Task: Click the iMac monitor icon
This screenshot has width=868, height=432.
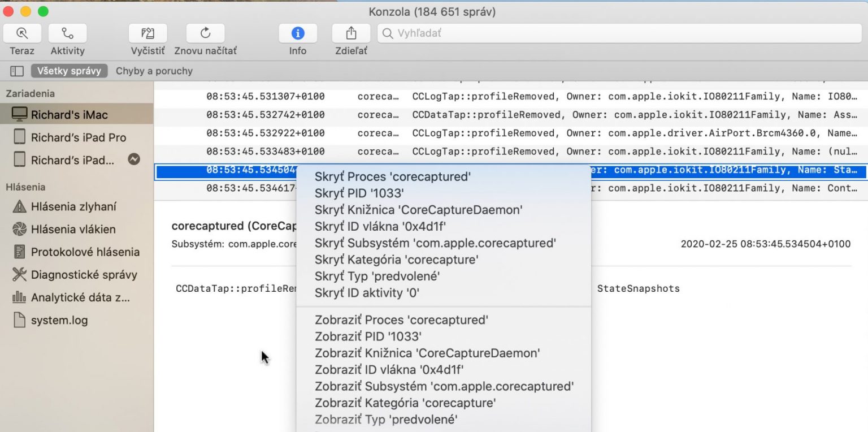Action: click(19, 115)
